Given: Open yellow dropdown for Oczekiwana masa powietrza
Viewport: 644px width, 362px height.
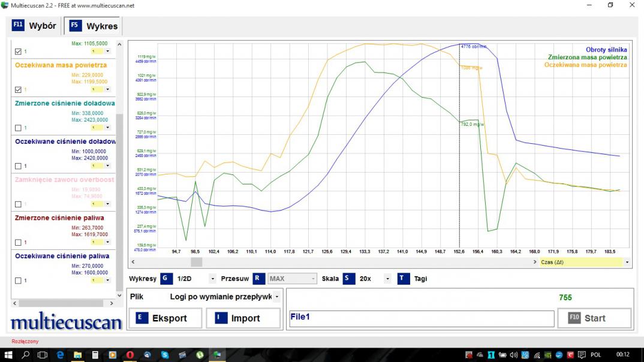Looking at the screenshot, I should tap(107, 89).
